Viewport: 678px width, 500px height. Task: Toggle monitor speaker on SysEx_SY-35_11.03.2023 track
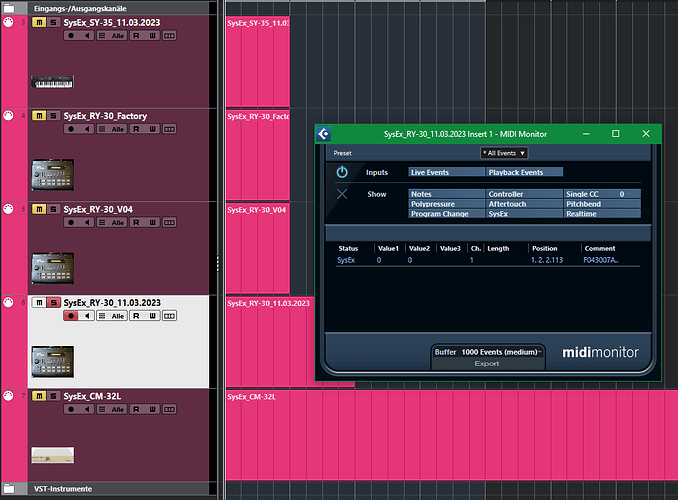coord(87,35)
